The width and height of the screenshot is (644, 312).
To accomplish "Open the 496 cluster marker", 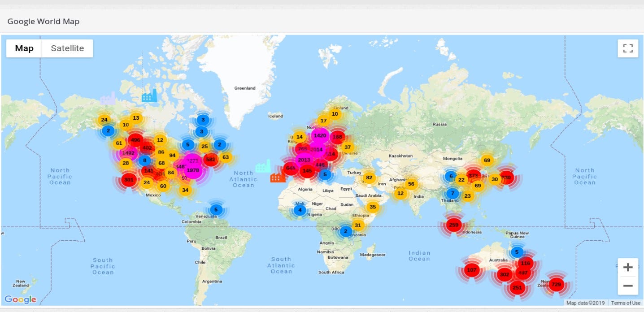I will coord(135,140).
